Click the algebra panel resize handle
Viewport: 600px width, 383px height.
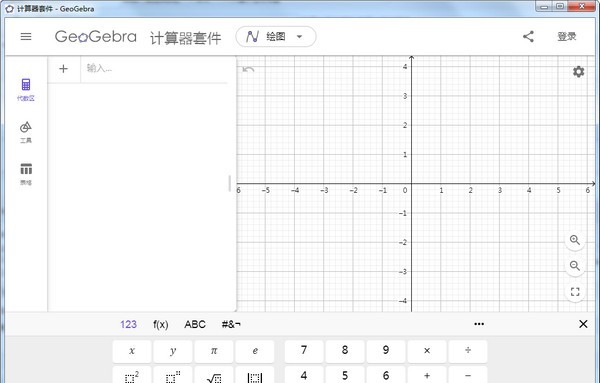(230, 184)
